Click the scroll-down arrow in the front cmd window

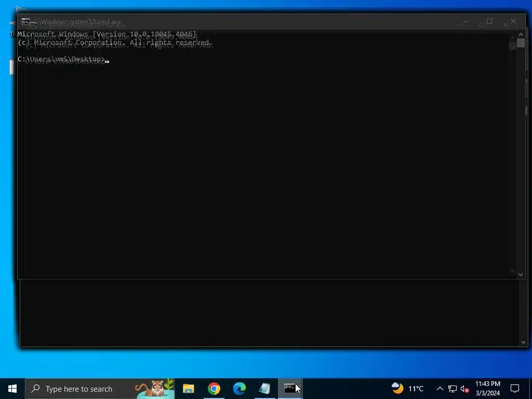(x=521, y=274)
